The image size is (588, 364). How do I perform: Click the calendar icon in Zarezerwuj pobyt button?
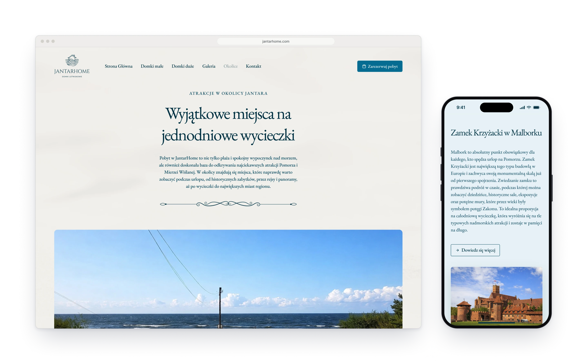click(364, 66)
